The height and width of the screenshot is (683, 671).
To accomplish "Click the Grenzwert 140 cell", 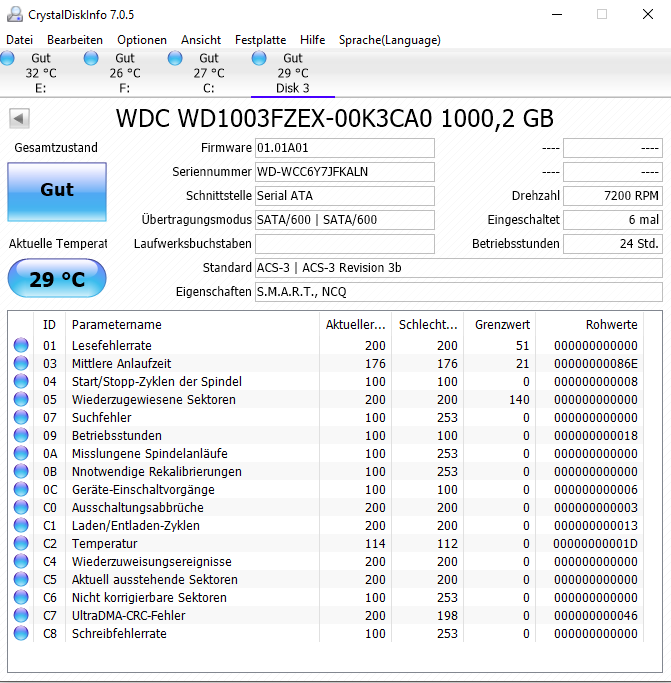I will (519, 400).
